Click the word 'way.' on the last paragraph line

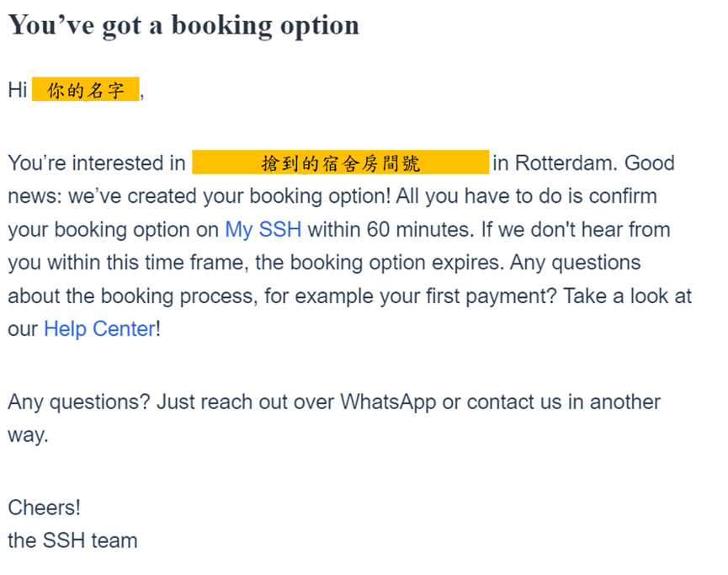(29, 435)
